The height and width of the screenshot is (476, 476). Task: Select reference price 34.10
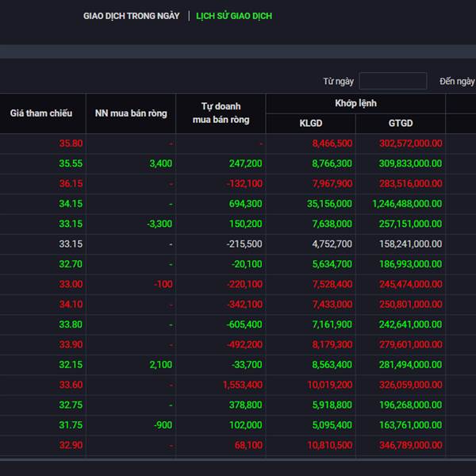point(71,304)
